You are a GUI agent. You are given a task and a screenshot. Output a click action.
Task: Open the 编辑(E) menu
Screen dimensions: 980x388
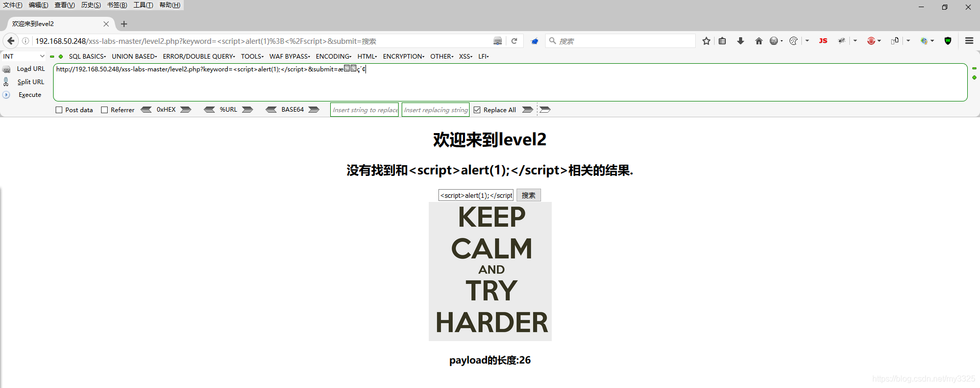click(x=38, y=5)
